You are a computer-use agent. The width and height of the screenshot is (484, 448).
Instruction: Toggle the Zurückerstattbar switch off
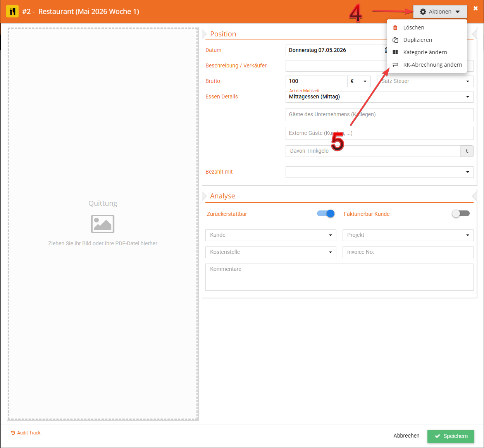click(x=326, y=214)
